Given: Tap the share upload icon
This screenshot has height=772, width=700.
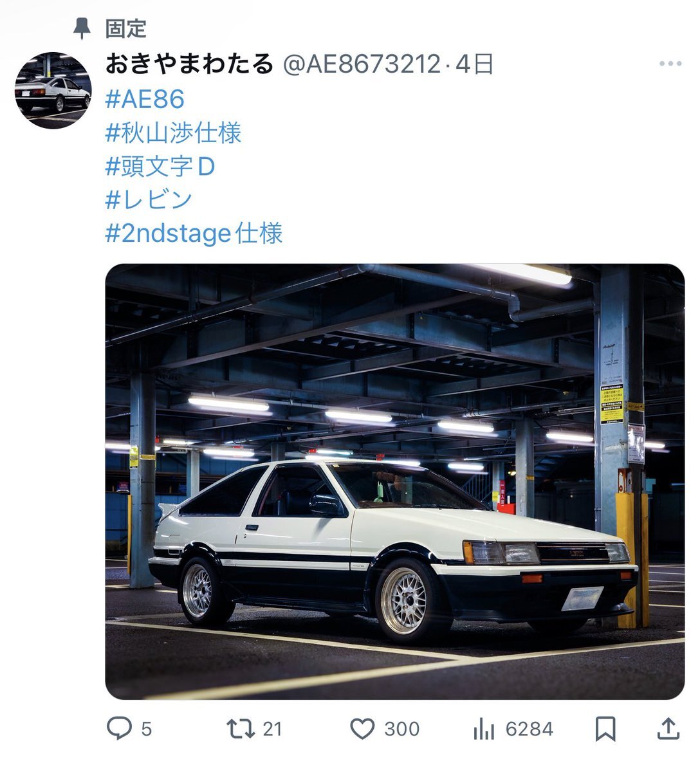Looking at the screenshot, I should pyautogui.click(x=668, y=728).
